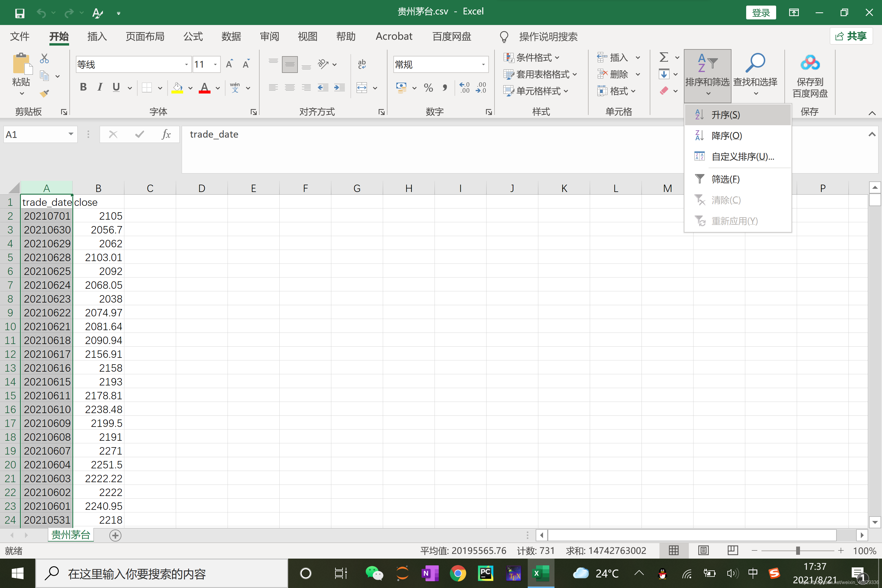Click the decrease decimal icon
The height and width of the screenshot is (588, 882).
481,88
